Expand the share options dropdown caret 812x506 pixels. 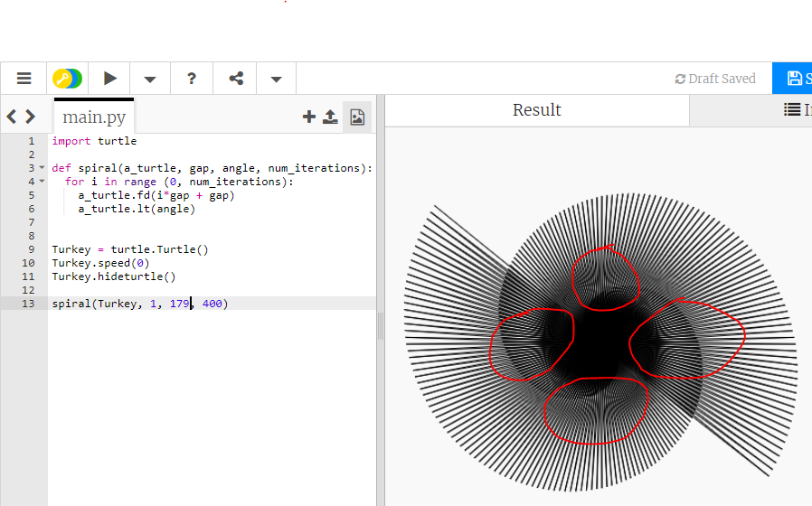[277, 79]
